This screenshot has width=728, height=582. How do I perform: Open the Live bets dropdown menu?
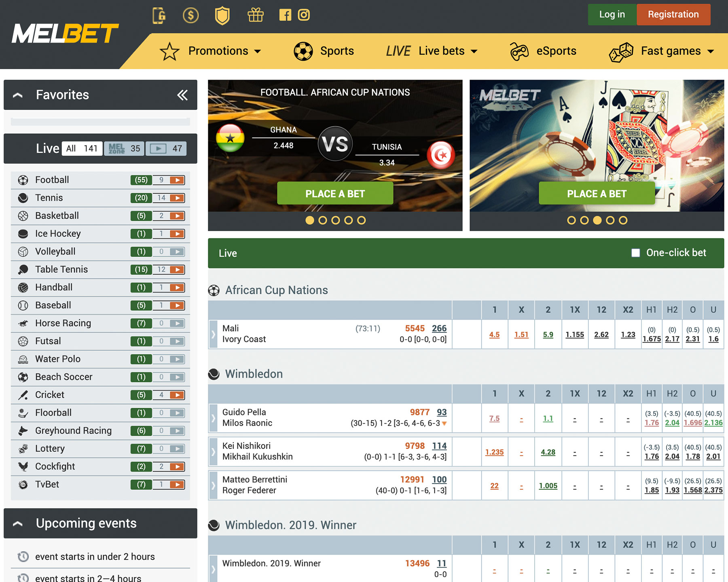[x=432, y=51]
